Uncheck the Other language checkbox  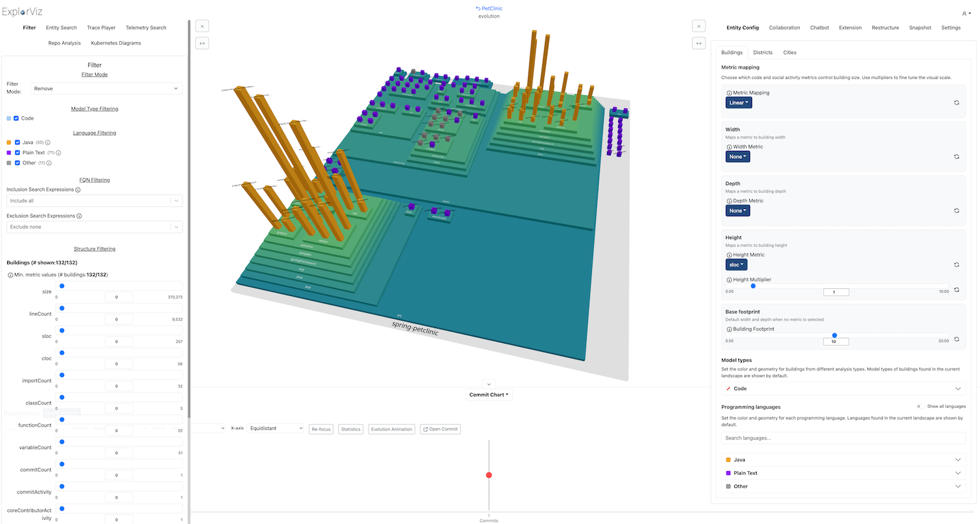pos(18,163)
